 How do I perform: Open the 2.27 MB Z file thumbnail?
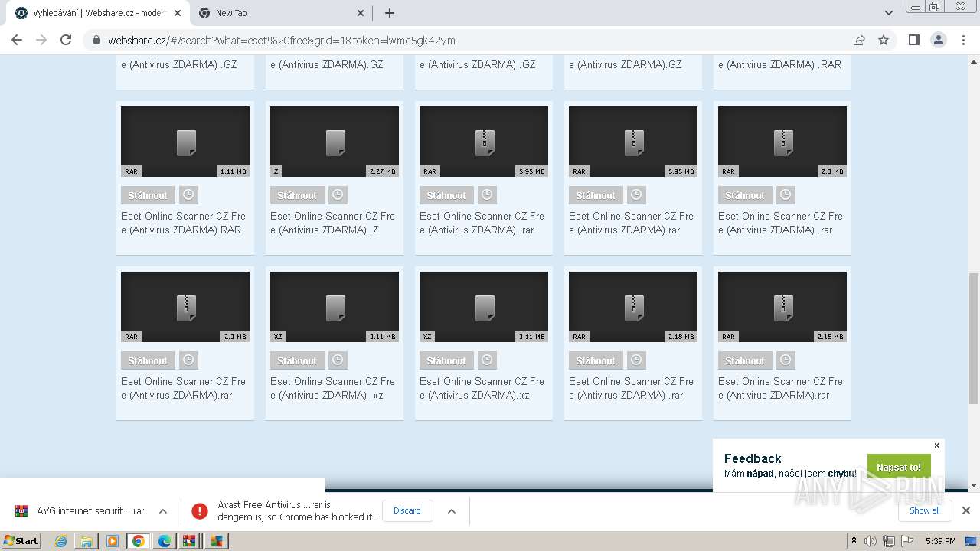pyautogui.click(x=335, y=142)
